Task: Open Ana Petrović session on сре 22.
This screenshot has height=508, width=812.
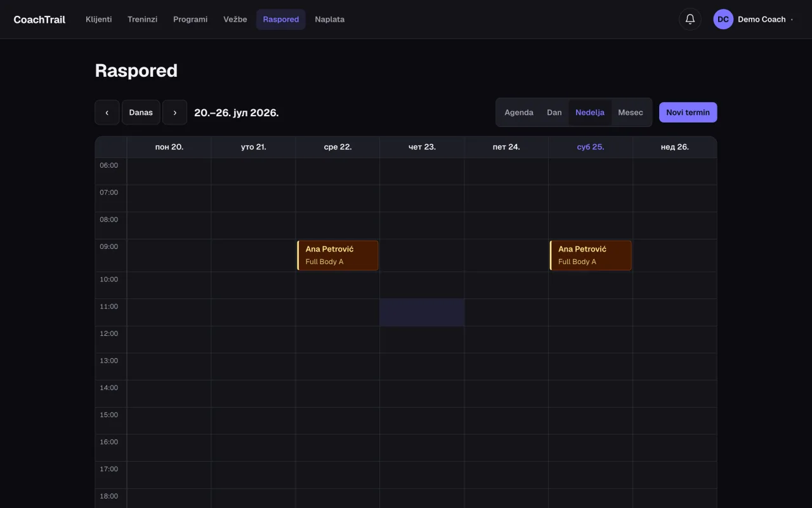Action: (x=337, y=255)
